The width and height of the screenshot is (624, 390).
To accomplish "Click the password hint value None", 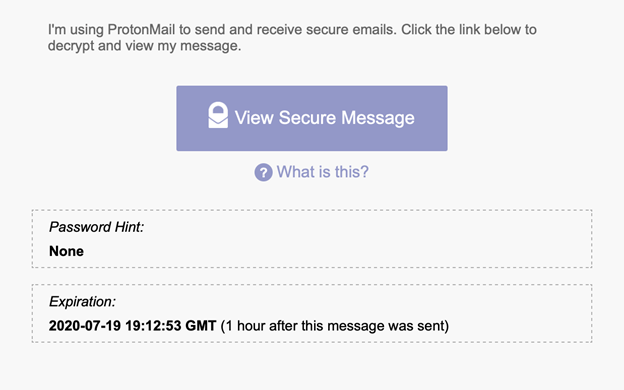I will coord(66,251).
